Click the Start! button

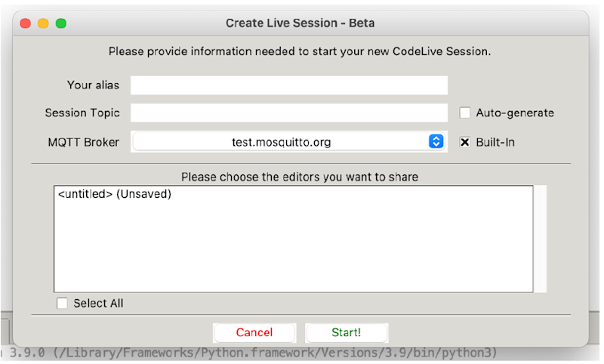(x=347, y=332)
